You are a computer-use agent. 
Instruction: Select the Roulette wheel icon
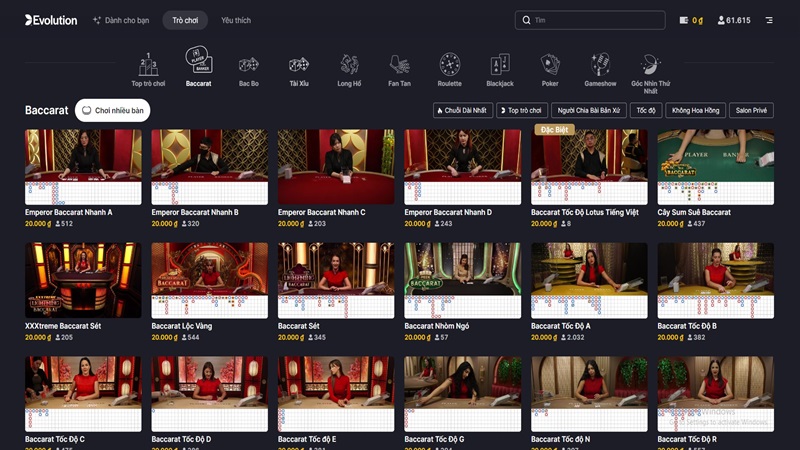tap(449, 65)
